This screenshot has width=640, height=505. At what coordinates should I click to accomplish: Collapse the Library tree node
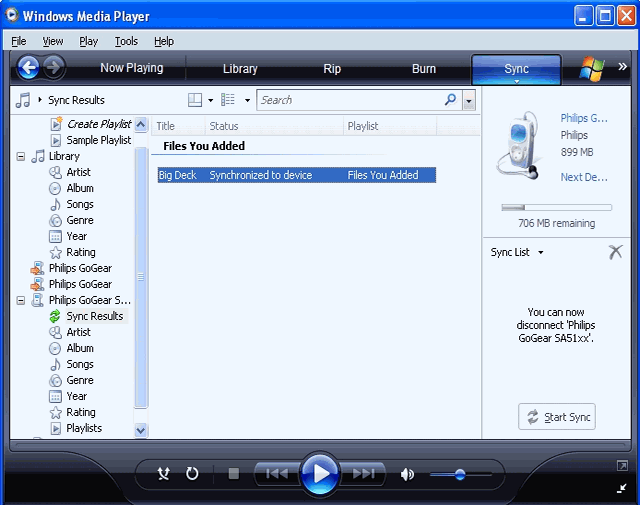point(21,156)
